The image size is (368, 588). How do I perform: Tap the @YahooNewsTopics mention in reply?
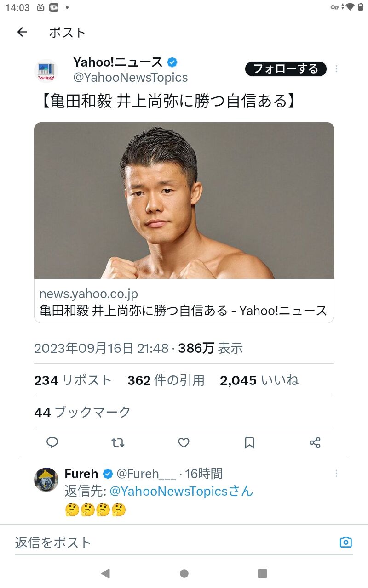pyautogui.click(x=169, y=491)
